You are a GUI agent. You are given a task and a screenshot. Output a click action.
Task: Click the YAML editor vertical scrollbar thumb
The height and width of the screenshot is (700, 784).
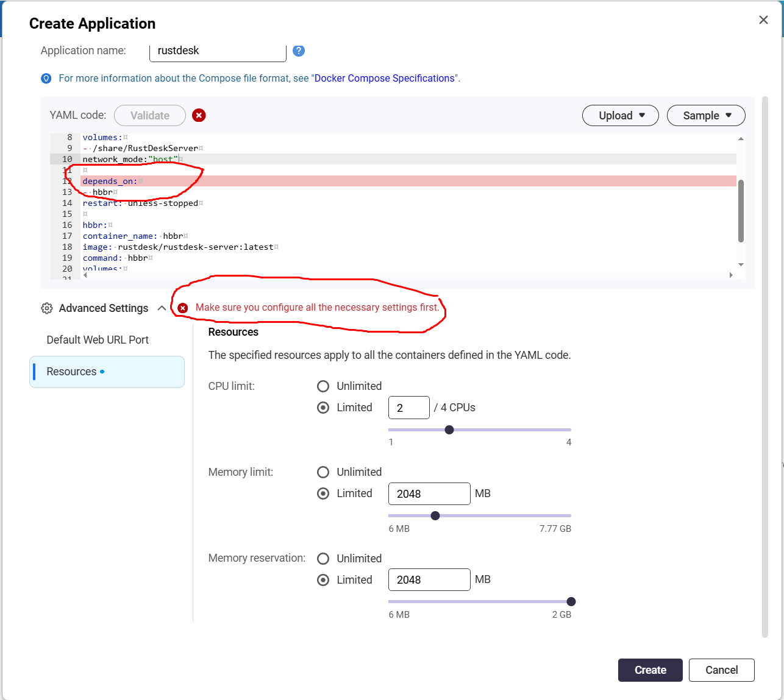pos(741,211)
